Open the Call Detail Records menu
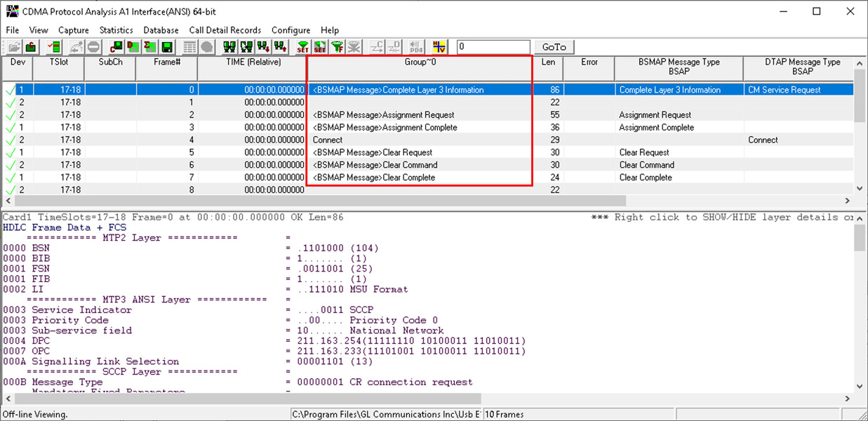 tap(225, 30)
